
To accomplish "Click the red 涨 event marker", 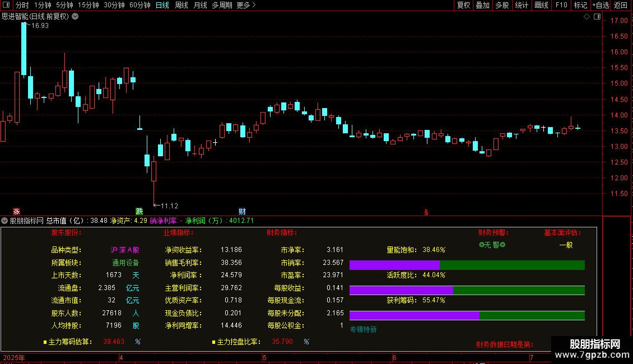I will point(16,212).
